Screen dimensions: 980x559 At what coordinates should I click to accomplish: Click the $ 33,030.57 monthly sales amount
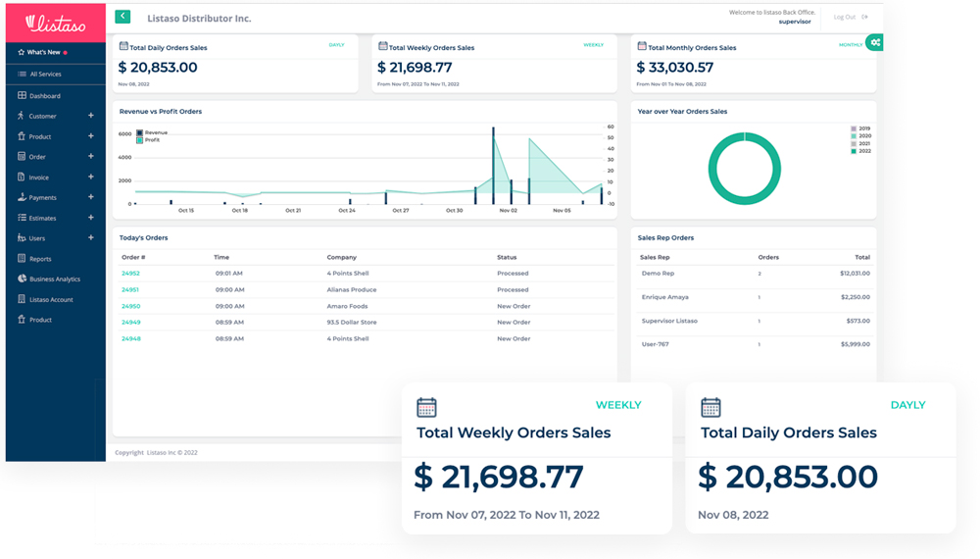(x=674, y=68)
